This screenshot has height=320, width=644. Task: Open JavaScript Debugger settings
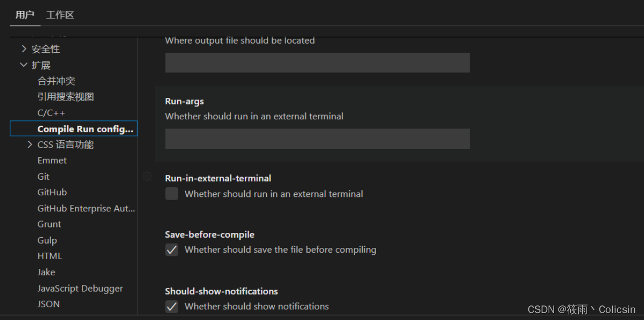[x=80, y=288]
